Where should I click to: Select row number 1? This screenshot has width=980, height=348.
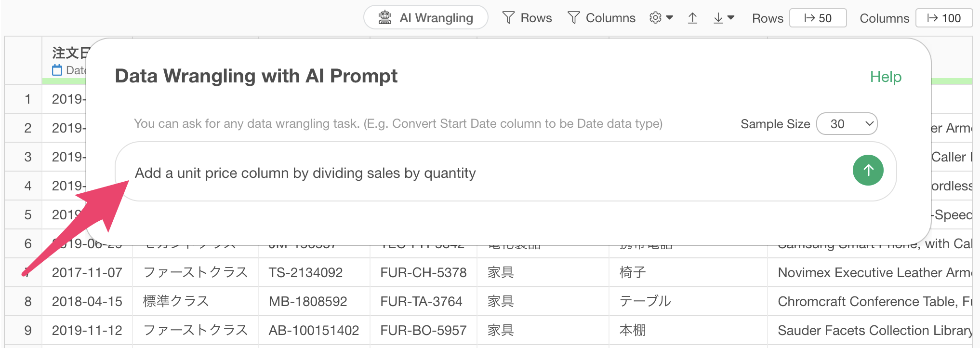(x=27, y=99)
